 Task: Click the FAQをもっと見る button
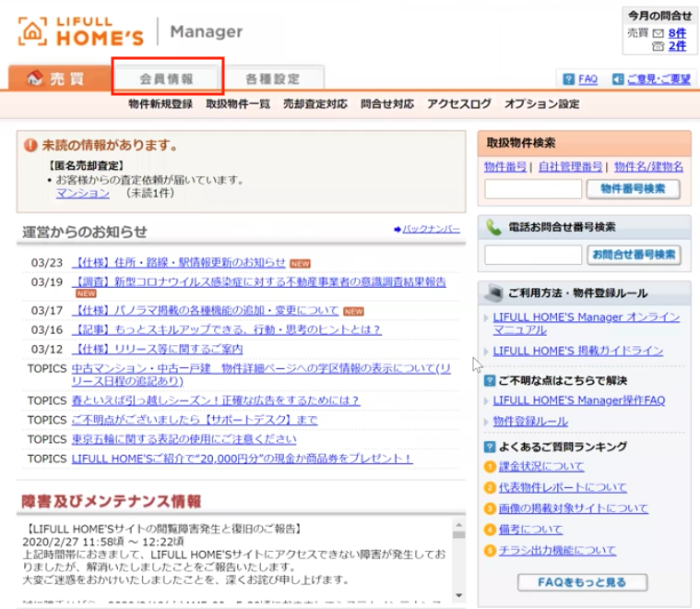tap(582, 582)
